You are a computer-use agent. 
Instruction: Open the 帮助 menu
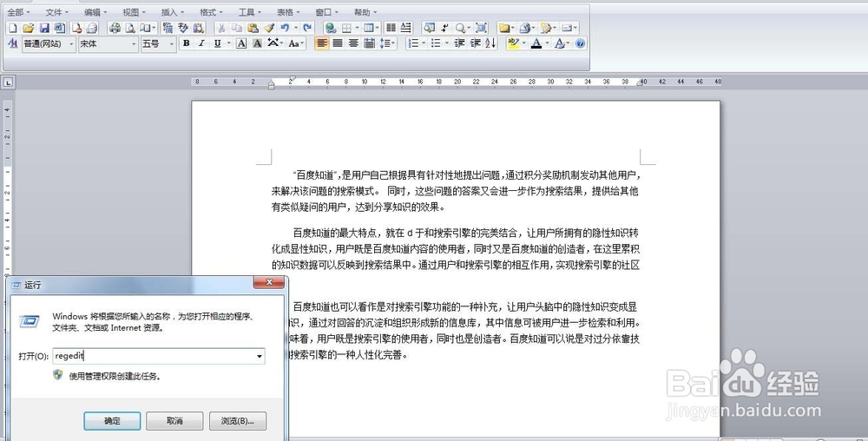[x=365, y=12]
